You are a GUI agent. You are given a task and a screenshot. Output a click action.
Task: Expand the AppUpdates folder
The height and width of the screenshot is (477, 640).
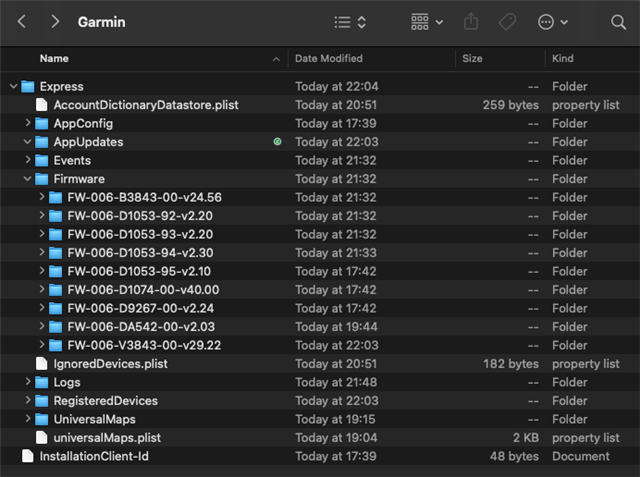[x=27, y=142]
